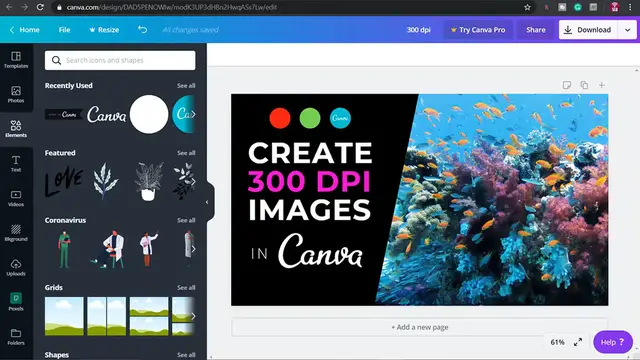Go back Home
The image size is (640, 360).
click(24, 30)
